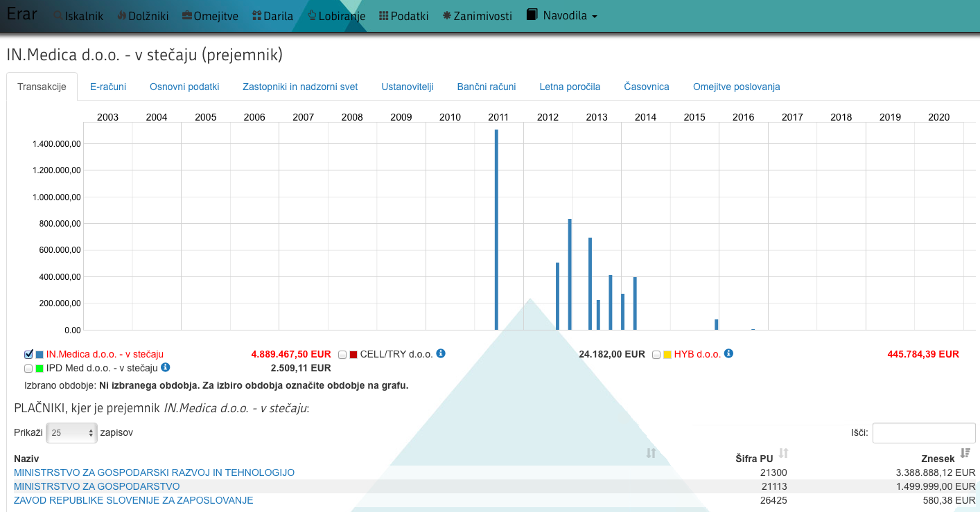Open info icon next to IPD Med d.o.o.
This screenshot has height=512, width=980.
coord(165,367)
